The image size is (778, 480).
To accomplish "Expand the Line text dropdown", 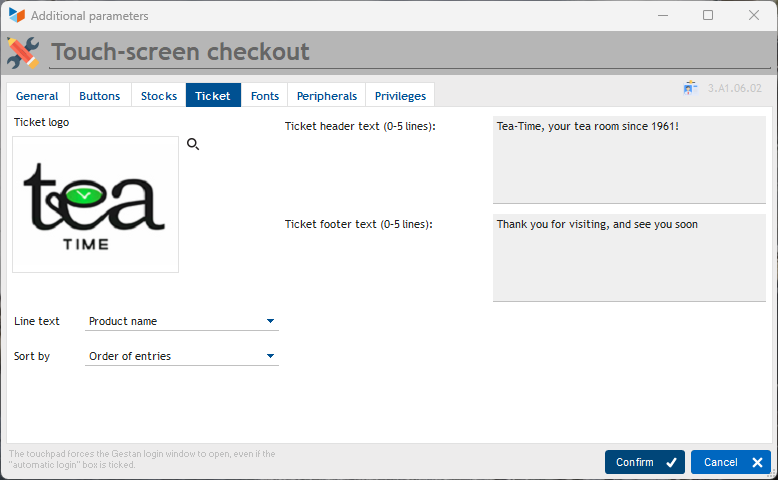I will 182,321.
